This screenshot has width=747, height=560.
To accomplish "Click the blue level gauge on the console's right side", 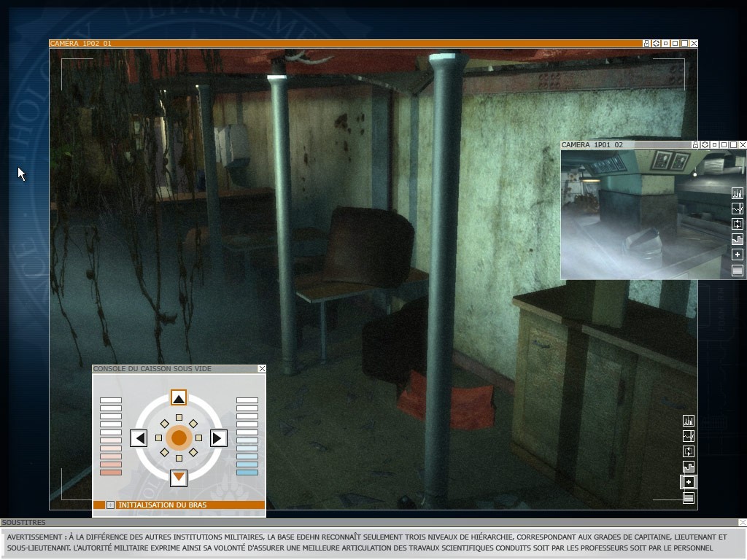I will tap(247, 437).
